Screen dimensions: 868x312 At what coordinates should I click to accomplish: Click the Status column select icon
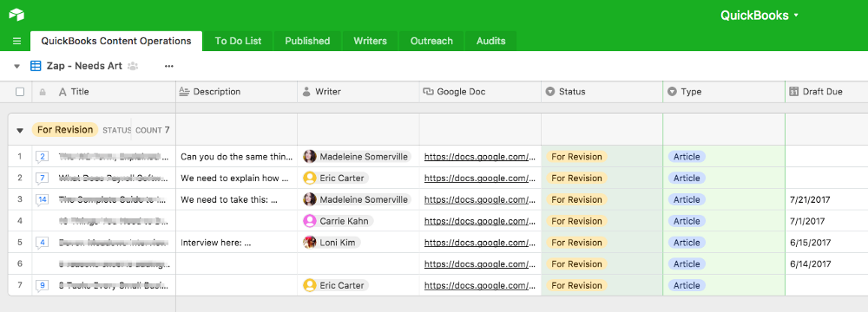[x=549, y=92]
